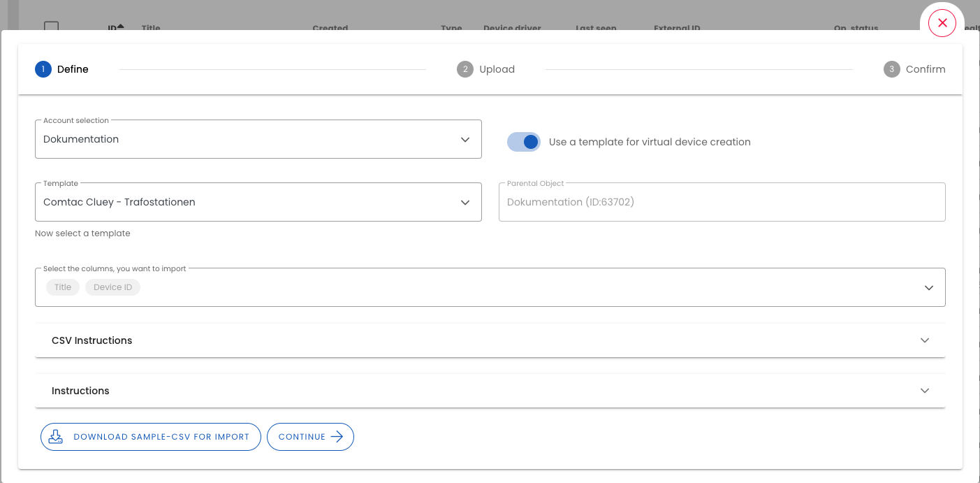Expand the column import selection dropdown
The image size is (980, 483).
[x=929, y=287]
